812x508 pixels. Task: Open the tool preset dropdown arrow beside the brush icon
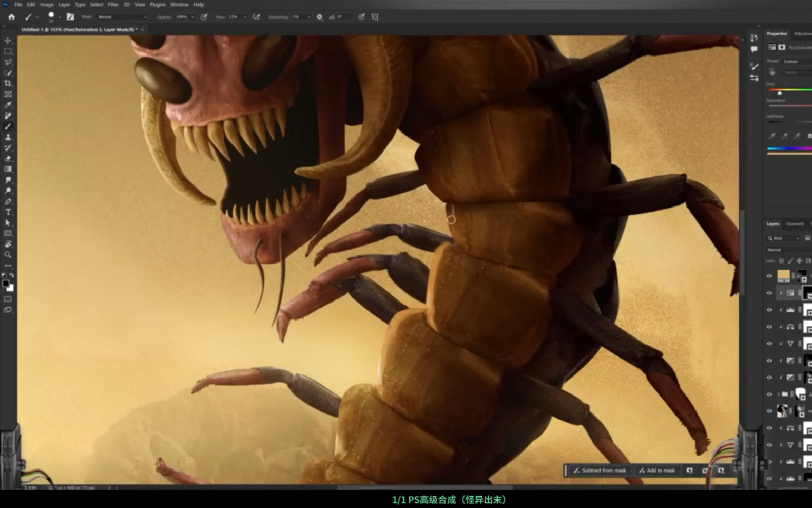37,17
